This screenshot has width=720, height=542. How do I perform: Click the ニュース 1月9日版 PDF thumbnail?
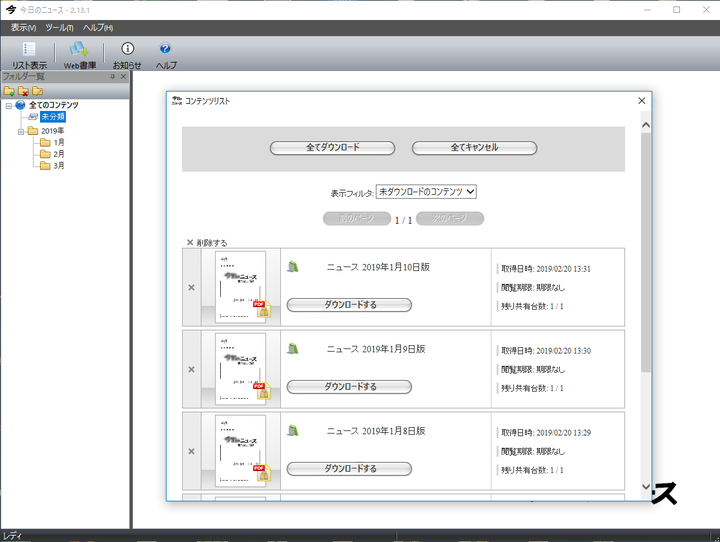(x=240, y=368)
